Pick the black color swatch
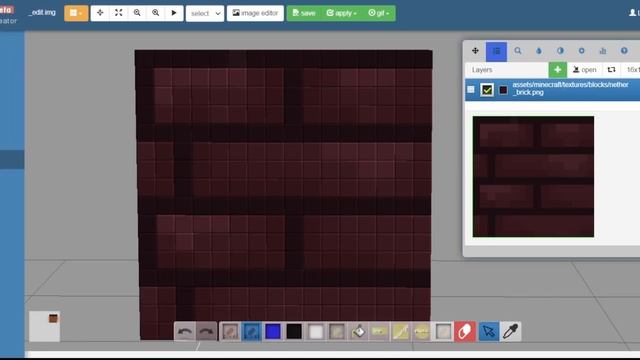Image resolution: width=640 pixels, height=360 pixels. pyautogui.click(x=294, y=331)
